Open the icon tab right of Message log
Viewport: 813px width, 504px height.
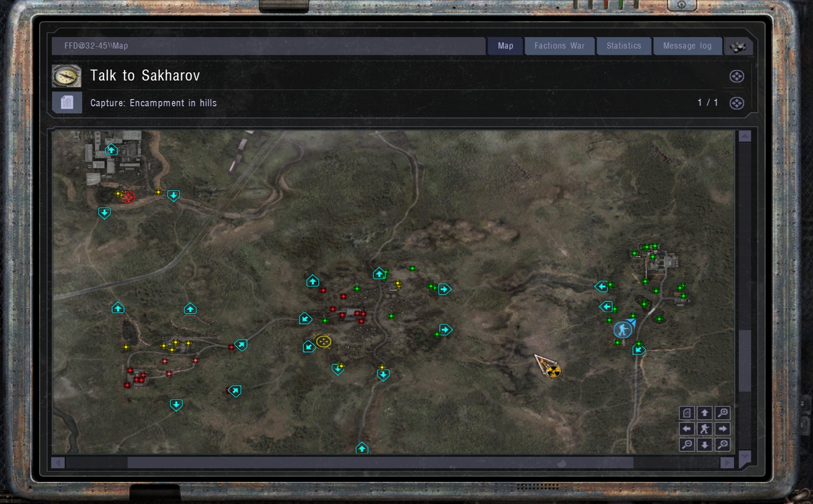click(738, 47)
